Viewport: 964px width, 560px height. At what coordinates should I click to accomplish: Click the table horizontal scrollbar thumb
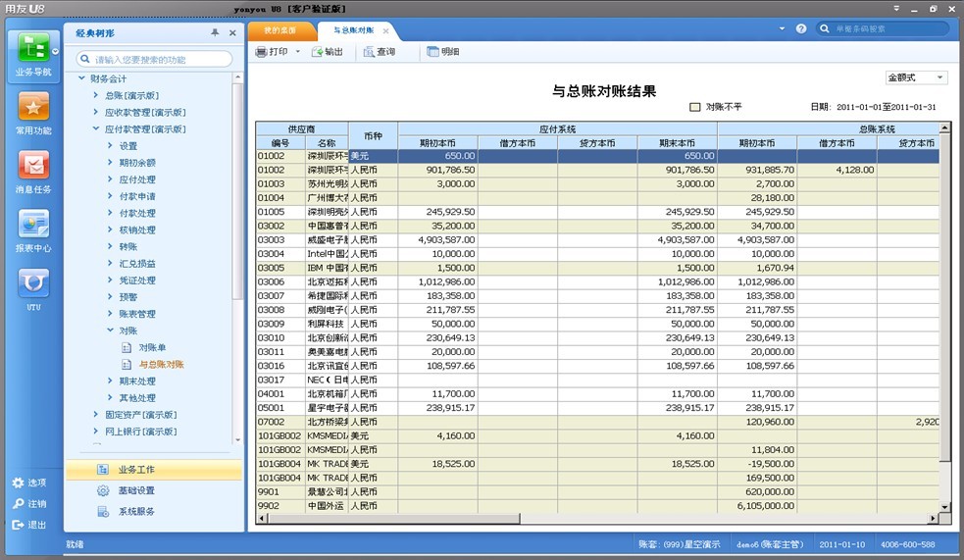(x=393, y=519)
